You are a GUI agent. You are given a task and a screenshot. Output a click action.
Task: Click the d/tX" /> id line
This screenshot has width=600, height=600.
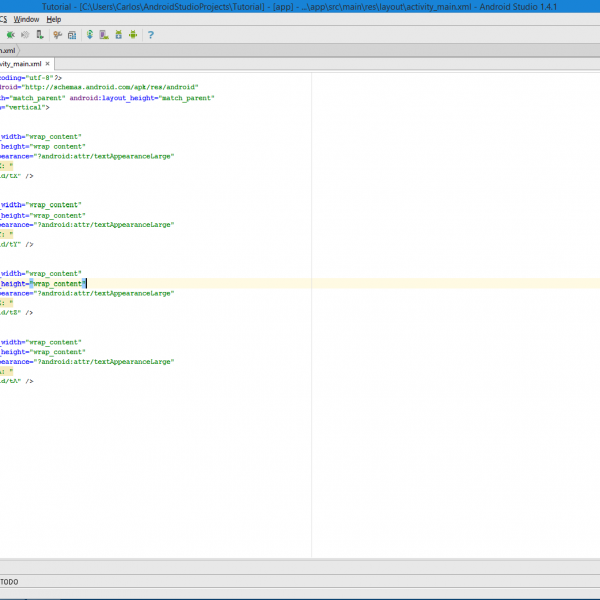click(17, 176)
